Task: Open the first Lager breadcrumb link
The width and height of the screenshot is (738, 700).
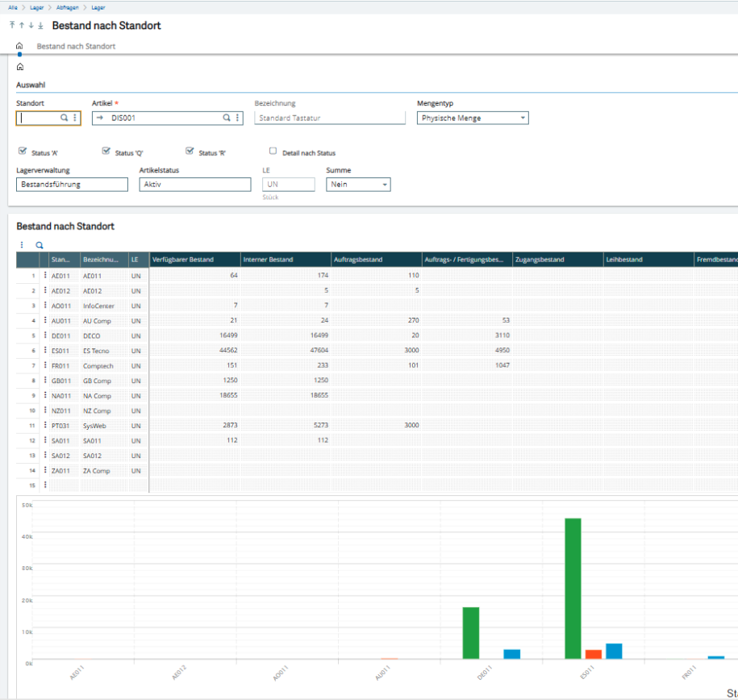Action: (x=37, y=7)
